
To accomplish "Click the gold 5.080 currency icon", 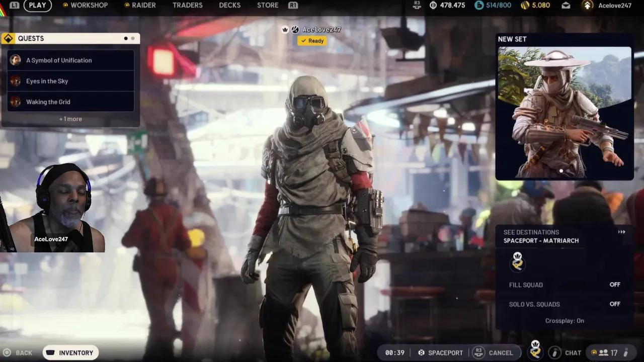I will pyautogui.click(x=525, y=6).
